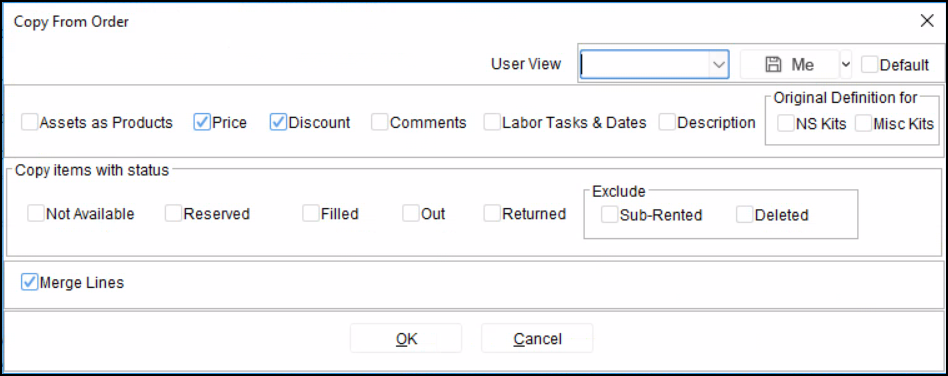Viewport: 948px width, 376px height.
Task: Expand the arrow next to Me button
Action: (x=846, y=65)
